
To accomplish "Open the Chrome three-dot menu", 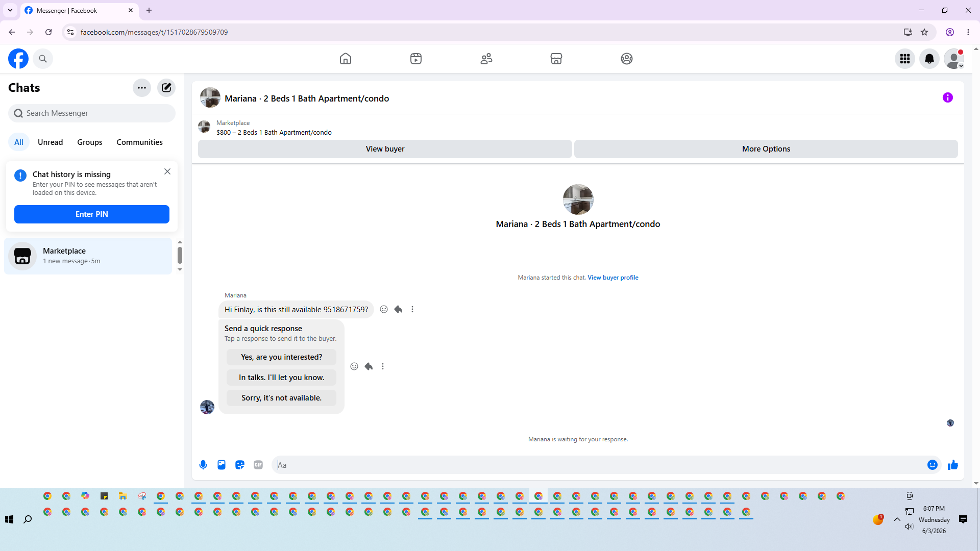I will tap(968, 32).
